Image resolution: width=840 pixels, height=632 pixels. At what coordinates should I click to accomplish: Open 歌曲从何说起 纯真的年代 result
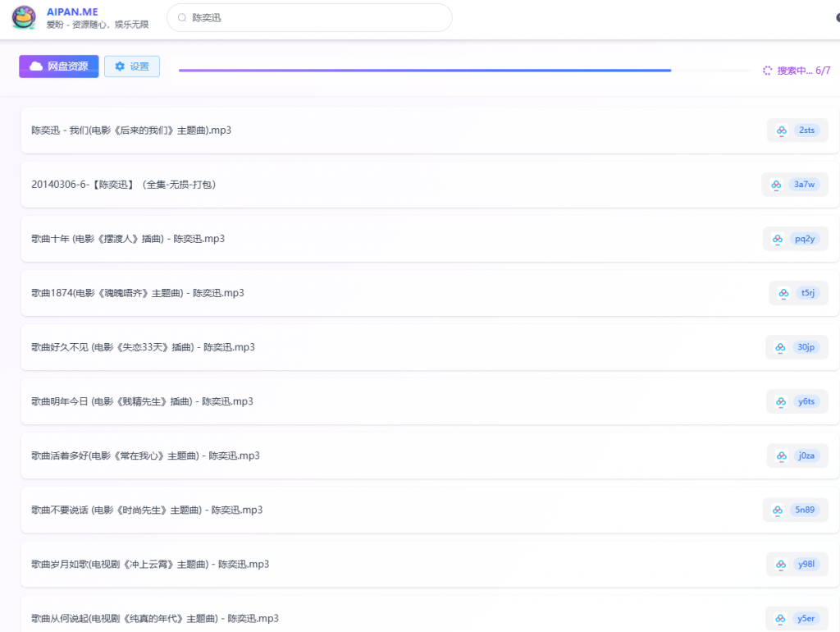[155, 618]
